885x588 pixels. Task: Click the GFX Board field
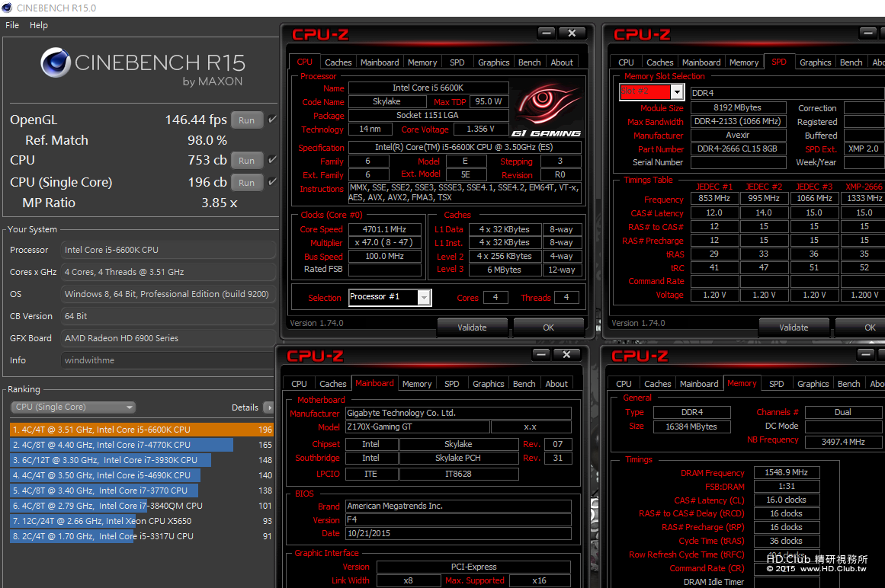coord(168,338)
